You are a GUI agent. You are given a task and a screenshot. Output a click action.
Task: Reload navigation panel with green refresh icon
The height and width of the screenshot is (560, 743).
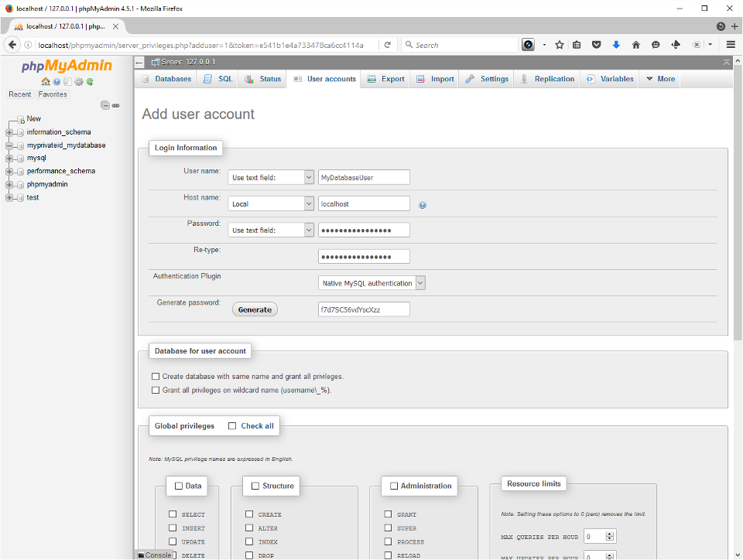tap(90, 81)
